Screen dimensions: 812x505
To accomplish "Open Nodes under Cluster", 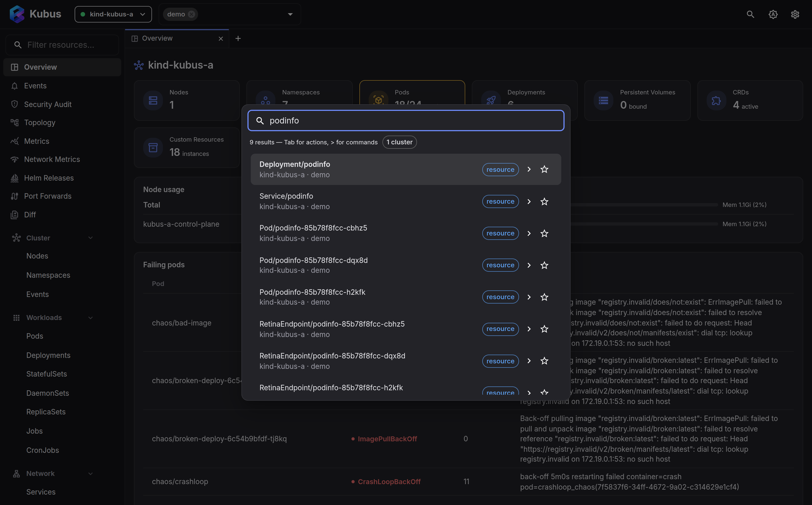I will [37, 256].
